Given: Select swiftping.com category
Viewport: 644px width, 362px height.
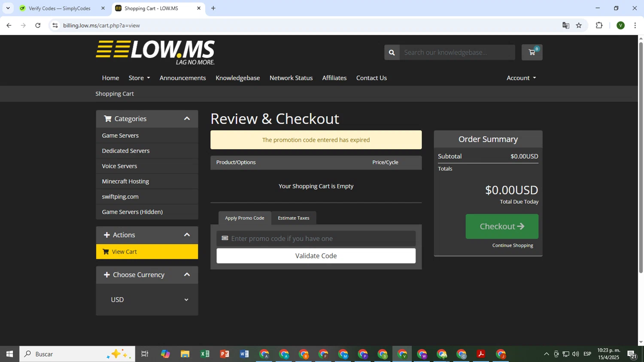Looking at the screenshot, I should [147, 196].
